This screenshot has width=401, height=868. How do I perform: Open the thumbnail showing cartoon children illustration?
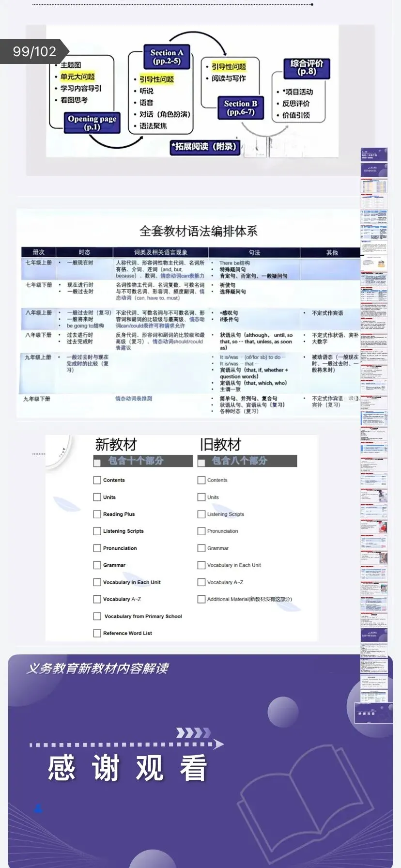[374, 264]
